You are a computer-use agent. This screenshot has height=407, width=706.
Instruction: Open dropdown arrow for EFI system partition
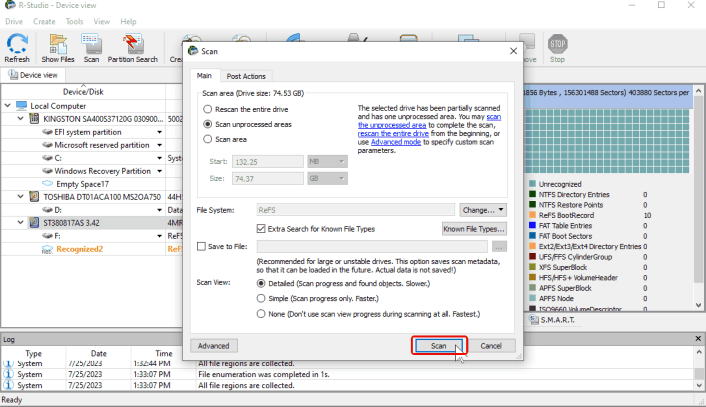point(160,132)
